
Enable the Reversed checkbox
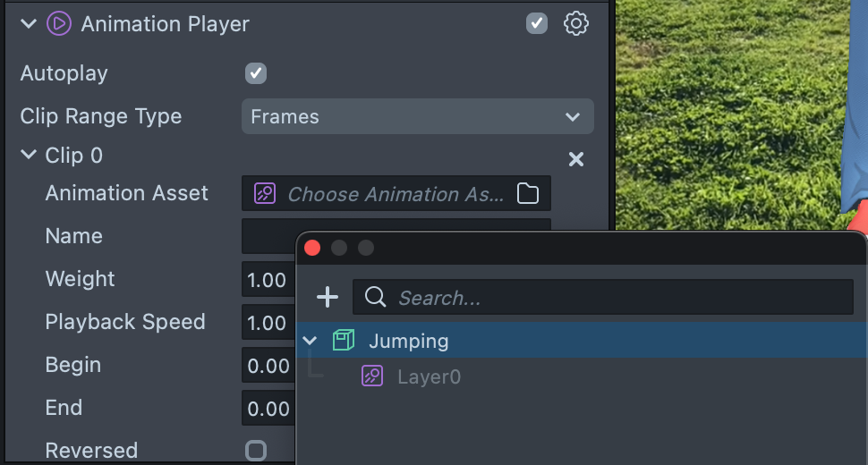(256, 450)
